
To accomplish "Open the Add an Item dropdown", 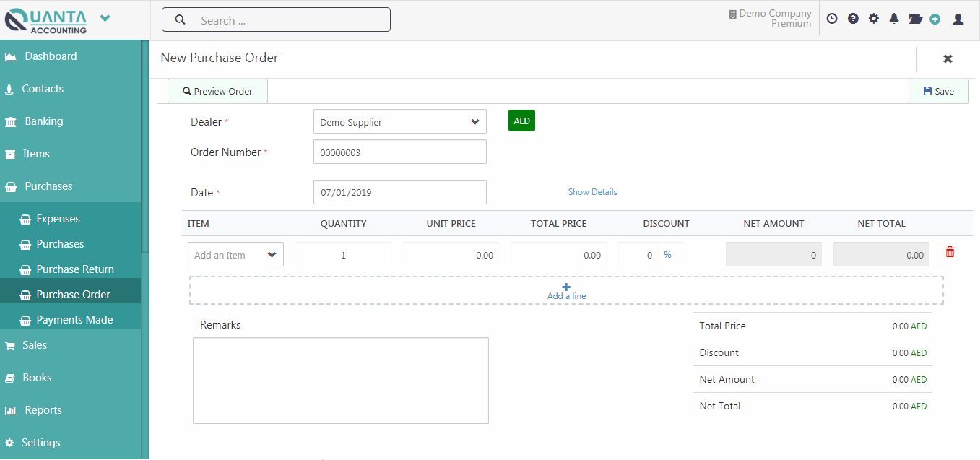I will (x=235, y=255).
